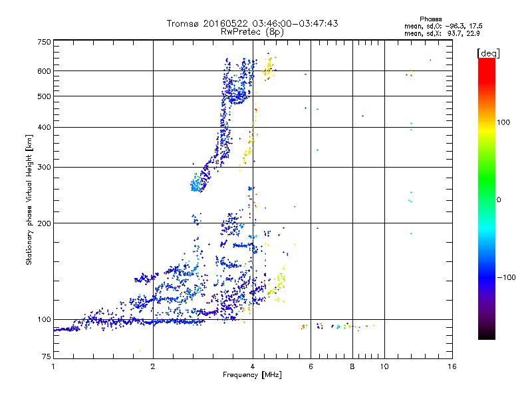Click the 10 tick on the frequency axis
Screen dimensions: 532x399
(384, 366)
